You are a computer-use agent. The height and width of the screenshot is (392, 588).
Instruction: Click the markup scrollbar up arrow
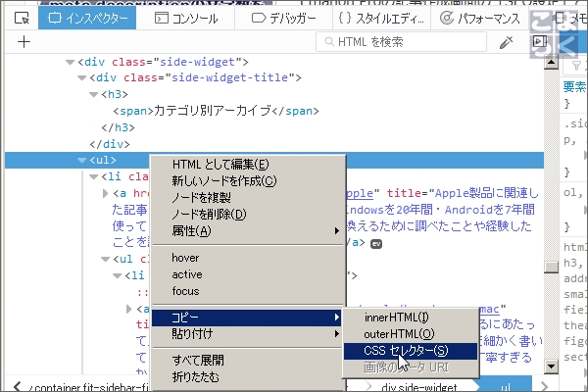click(551, 62)
